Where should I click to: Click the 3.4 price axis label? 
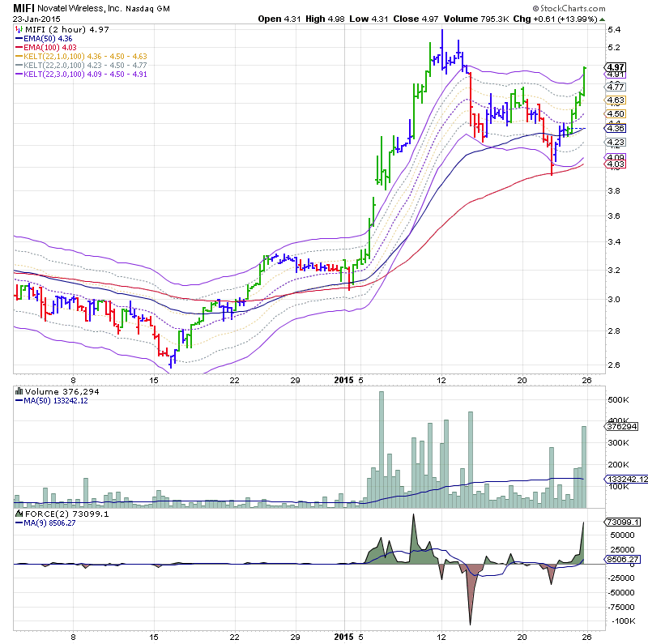[x=614, y=242]
